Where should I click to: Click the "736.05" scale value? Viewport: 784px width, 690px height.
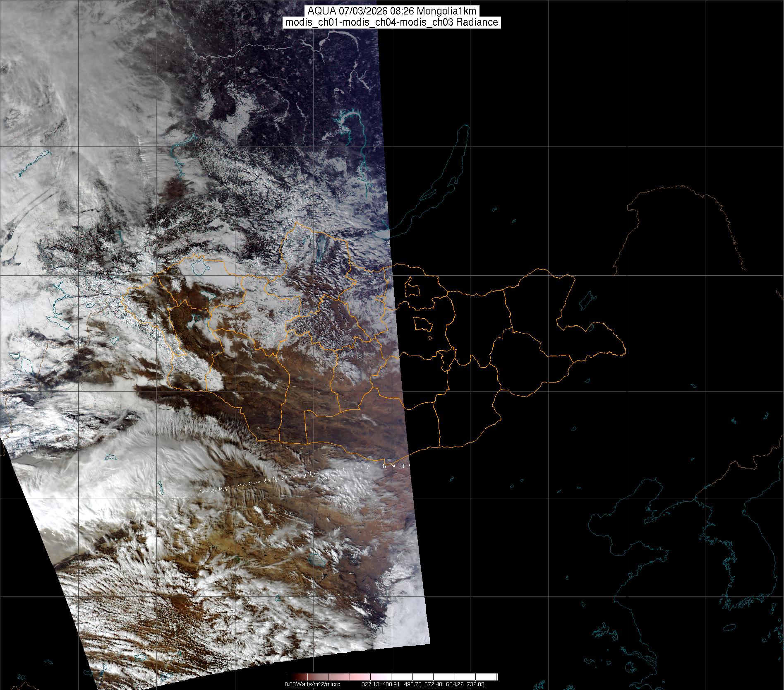pos(475,684)
